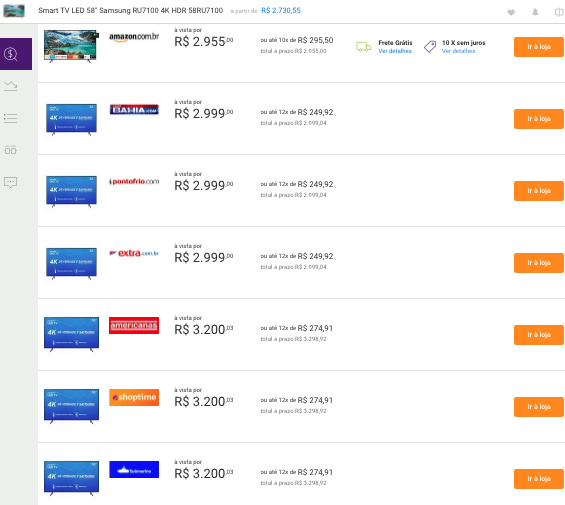Favorite this TV with the heart icon
Viewport: 565px width, 505px height.
511,13
